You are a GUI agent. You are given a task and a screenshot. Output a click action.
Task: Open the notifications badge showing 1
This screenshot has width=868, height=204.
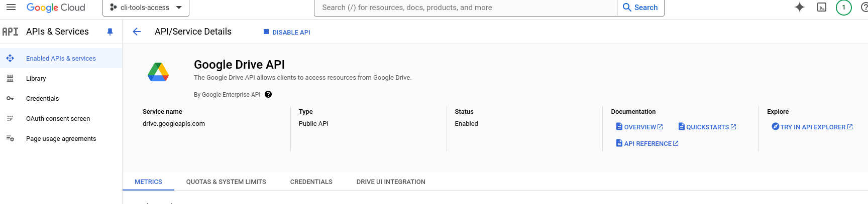(x=843, y=8)
